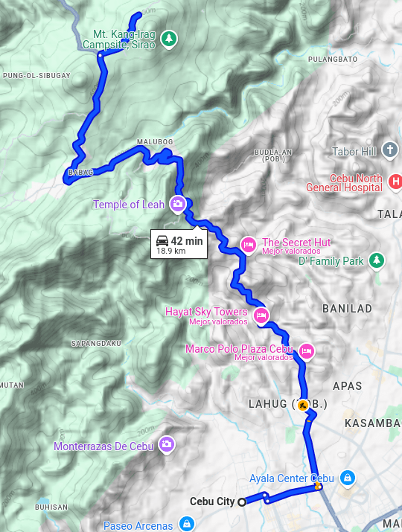402x532 pixels.
Task: Click the route endpoint north of the Mt. Kang-Irag label
Action: click(138, 15)
